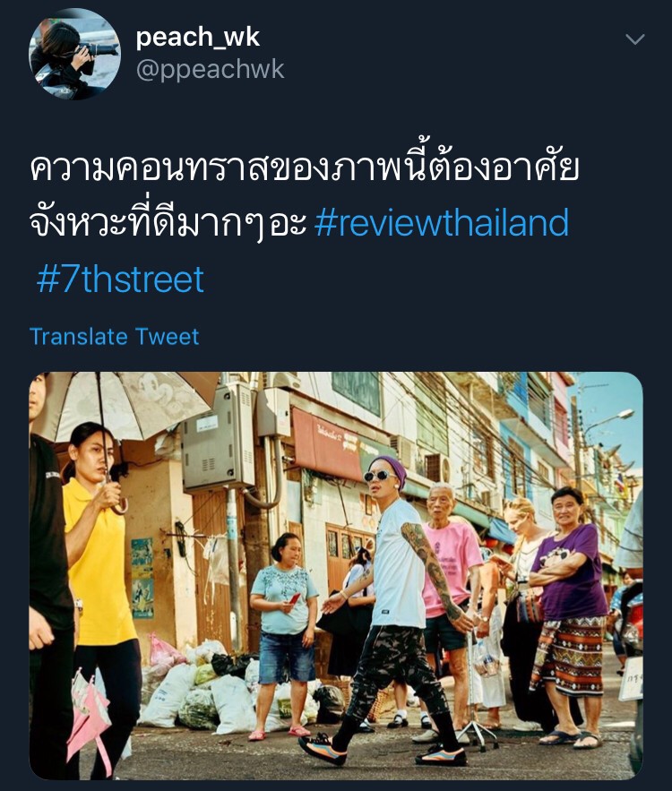Viewport: 672px width, 791px height.
Task: Click the peach_wk display name
Action: pos(198,37)
